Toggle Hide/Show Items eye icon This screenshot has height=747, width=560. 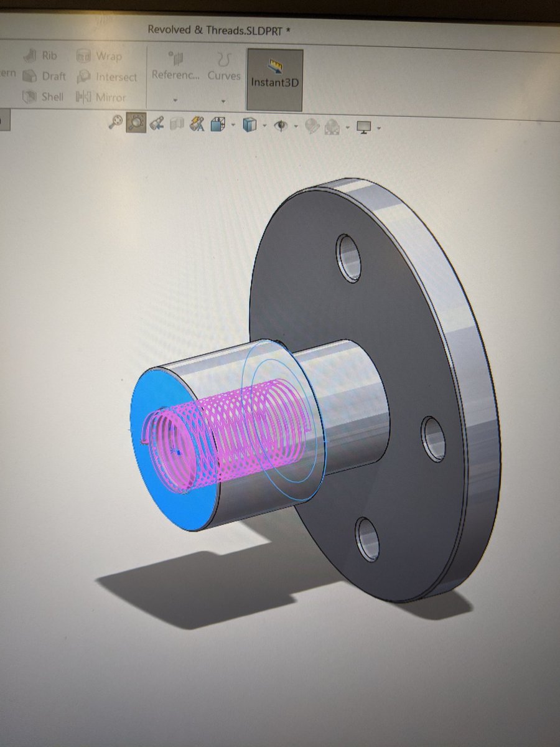click(281, 126)
